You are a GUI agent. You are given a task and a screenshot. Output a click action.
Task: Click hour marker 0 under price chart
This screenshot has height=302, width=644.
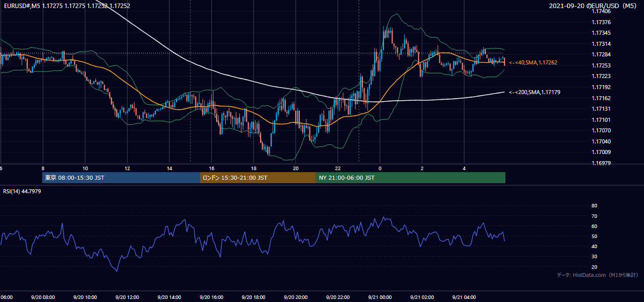pos(380,169)
